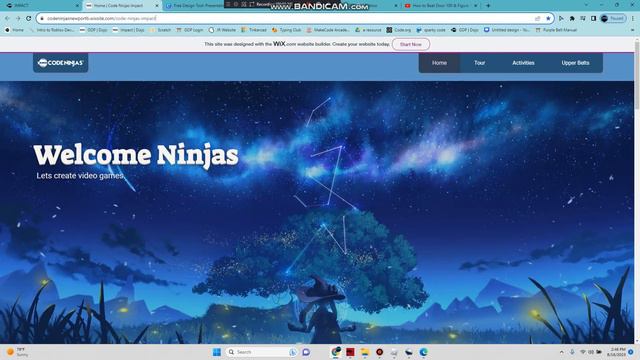Switch to the Home | Code Ninjas Impact tab

tap(122, 6)
